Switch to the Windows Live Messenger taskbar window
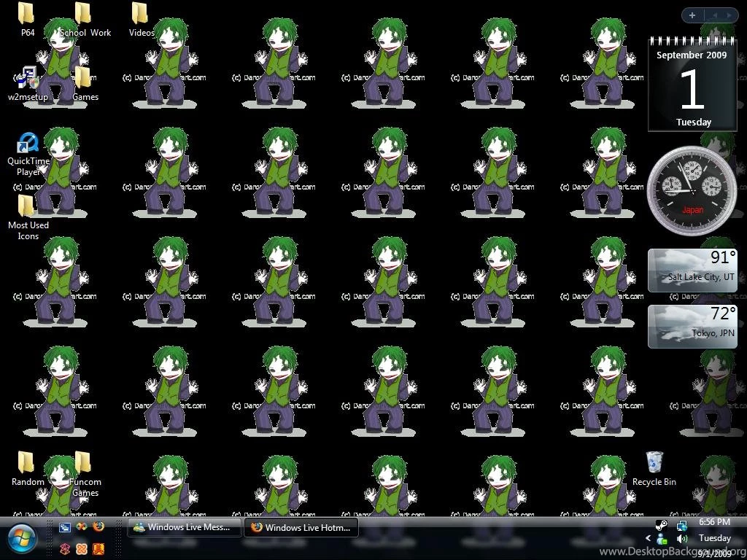This screenshot has width=747, height=560. [184, 527]
